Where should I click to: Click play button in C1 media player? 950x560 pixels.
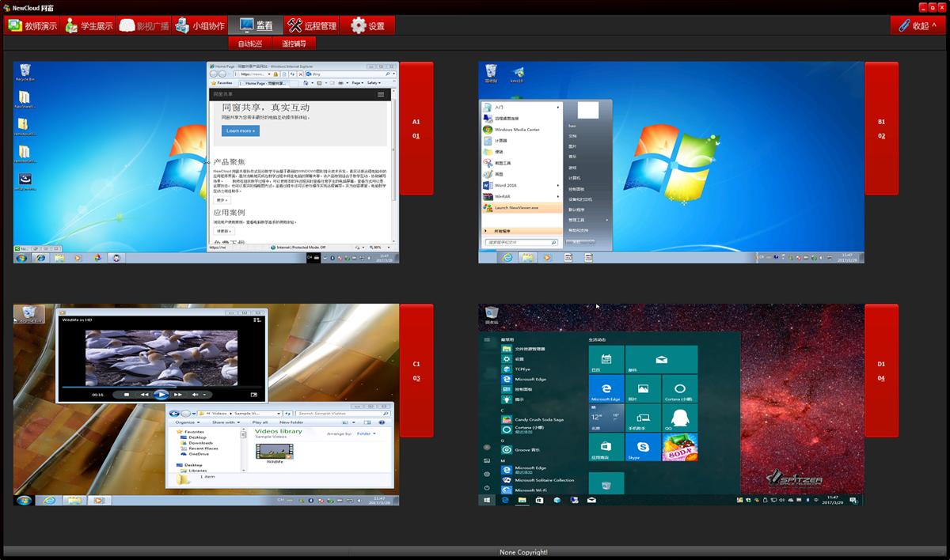click(x=161, y=394)
